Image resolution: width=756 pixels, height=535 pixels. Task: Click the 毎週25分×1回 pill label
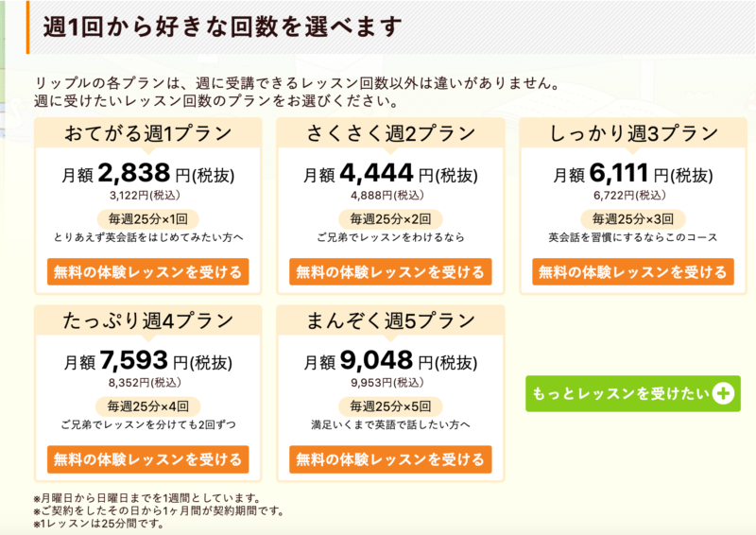click(x=147, y=219)
